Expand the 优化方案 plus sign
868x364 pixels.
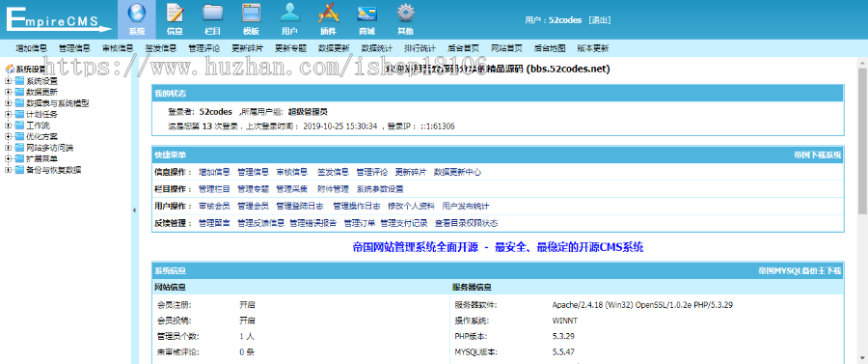pyautogui.click(x=9, y=136)
